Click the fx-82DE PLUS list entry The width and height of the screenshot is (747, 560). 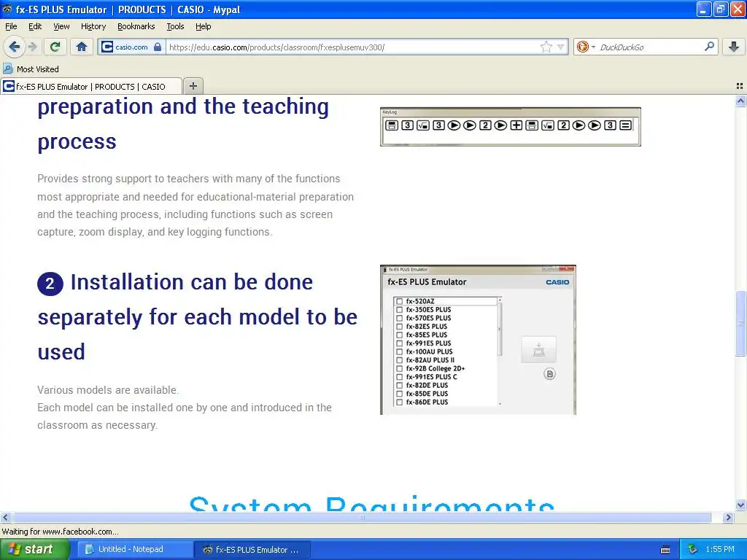point(427,385)
